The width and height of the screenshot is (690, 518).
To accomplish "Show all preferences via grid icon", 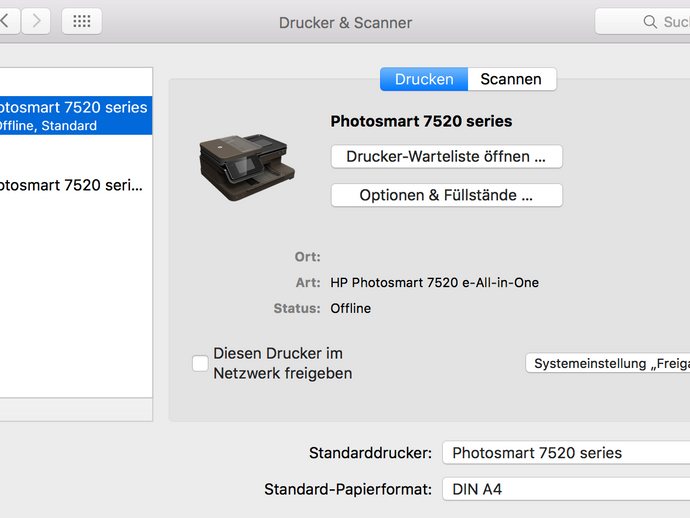I will point(82,21).
